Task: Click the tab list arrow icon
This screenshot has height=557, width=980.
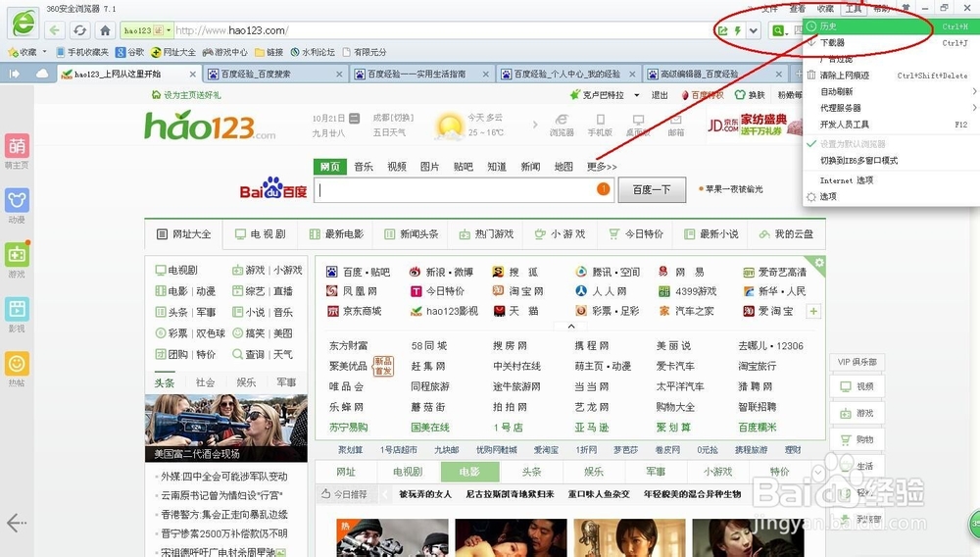Action: click(15, 74)
